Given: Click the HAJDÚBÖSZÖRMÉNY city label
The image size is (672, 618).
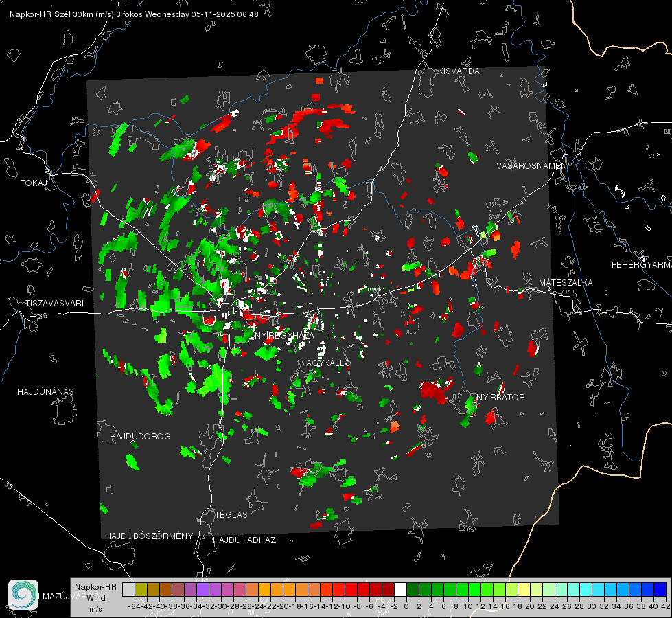Looking at the screenshot, I should click(x=149, y=536).
